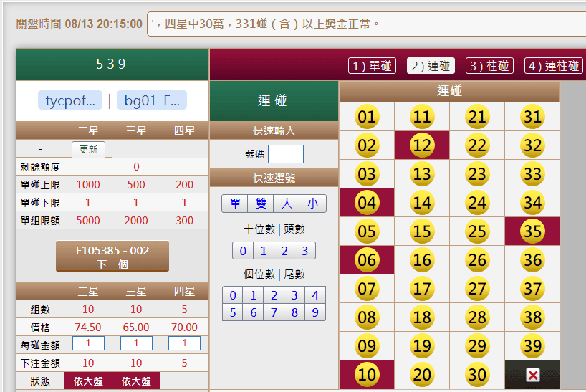Click ball number 09
This screenshot has height=392, width=586.
click(367, 346)
